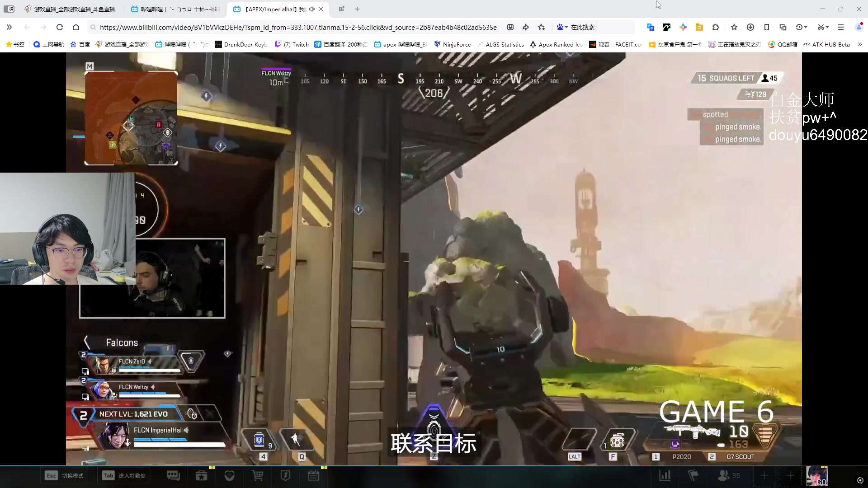Open colorful sparkle AI extension
Viewport: 868px width, 488px height.
pyautogui.click(x=683, y=27)
